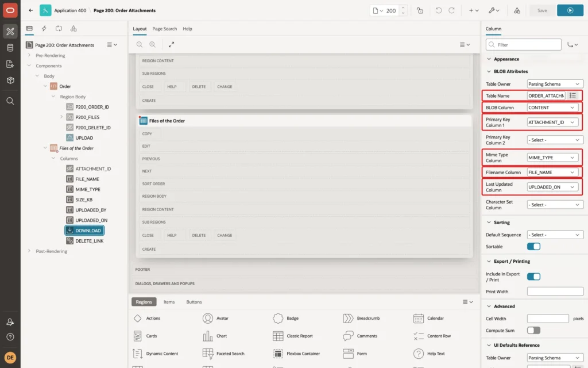Expand the layout pane to fullscreen
This screenshot has width=588, height=368.
point(171,44)
